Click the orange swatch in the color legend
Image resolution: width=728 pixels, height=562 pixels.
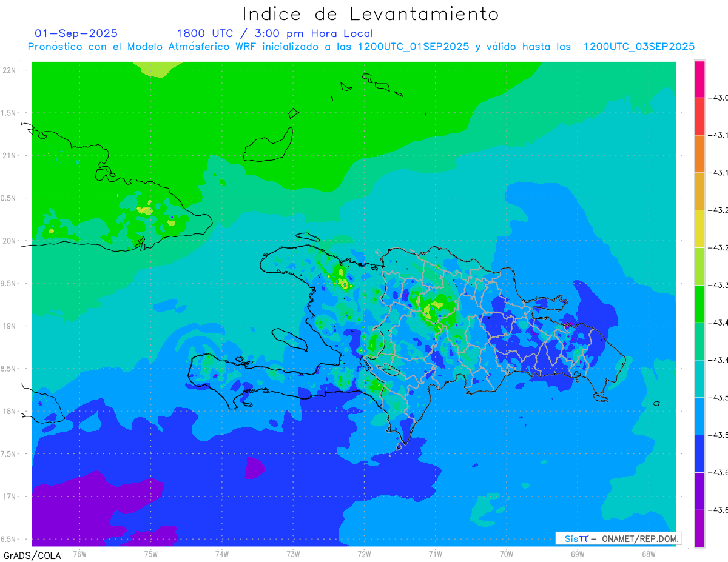click(699, 153)
